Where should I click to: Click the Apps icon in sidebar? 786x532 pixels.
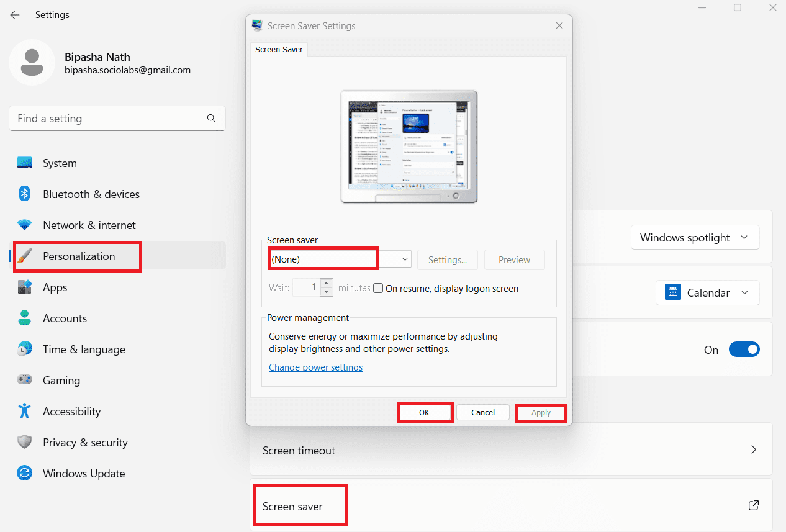[x=25, y=287]
